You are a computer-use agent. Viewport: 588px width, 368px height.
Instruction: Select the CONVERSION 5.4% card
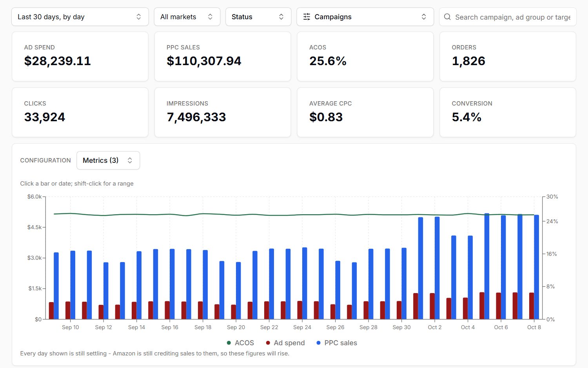point(508,112)
